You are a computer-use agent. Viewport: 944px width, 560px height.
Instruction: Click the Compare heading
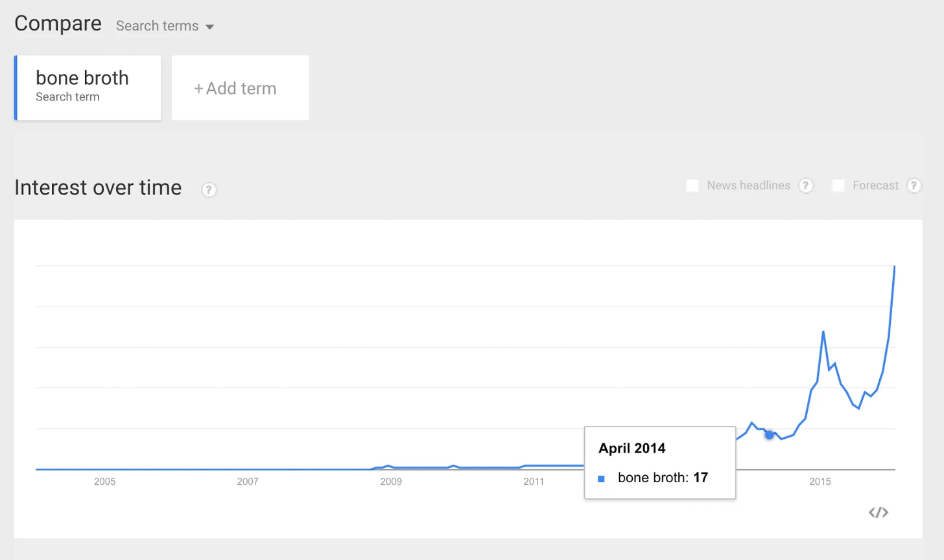point(58,23)
